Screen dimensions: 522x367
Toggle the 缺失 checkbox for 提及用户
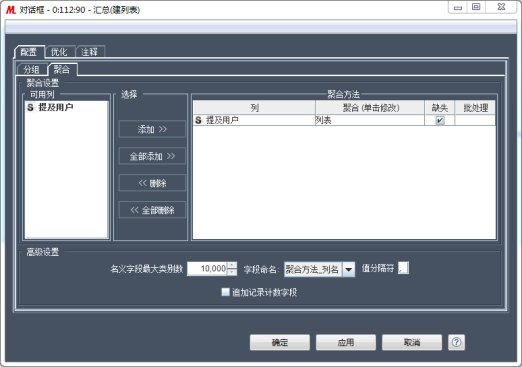pos(440,120)
